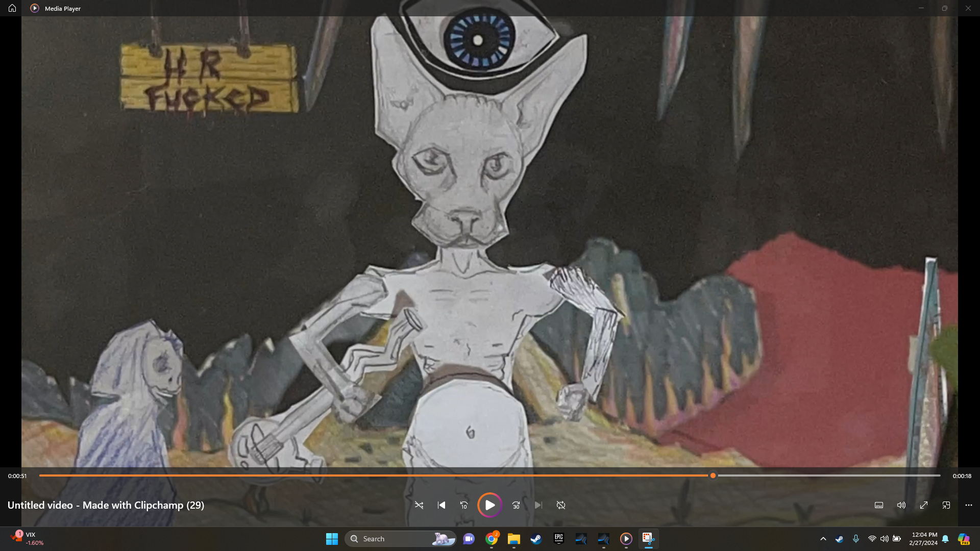This screenshot has width=980, height=551.
Task: Open subtitles and captions options
Action: [x=879, y=505]
